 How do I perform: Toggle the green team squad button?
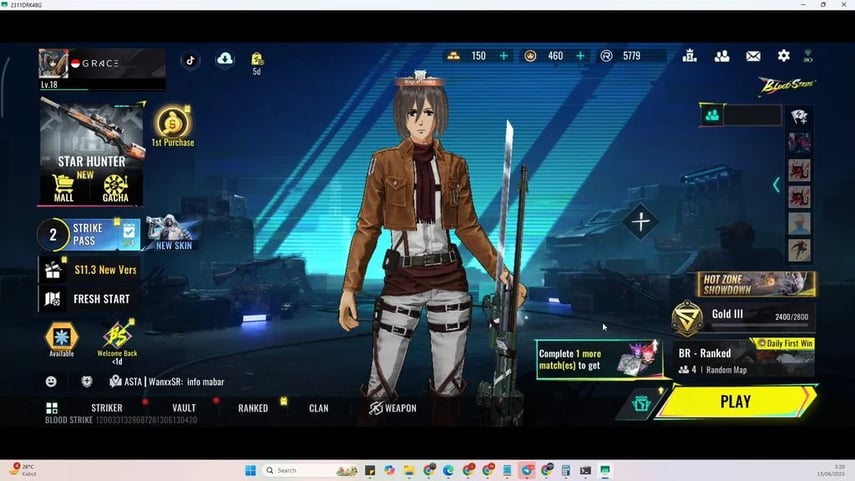coord(711,115)
